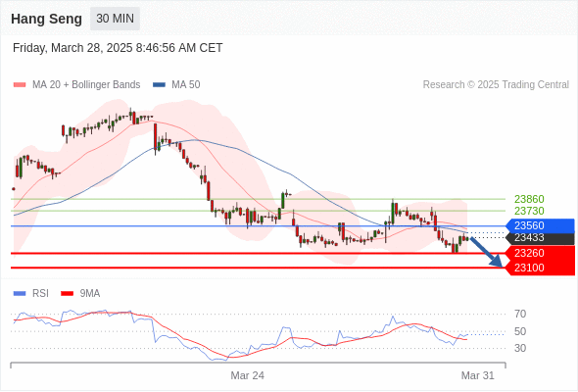This screenshot has height=392, width=578.
Task: Toggle the 9MA legend swatch
Action: [x=67, y=294]
